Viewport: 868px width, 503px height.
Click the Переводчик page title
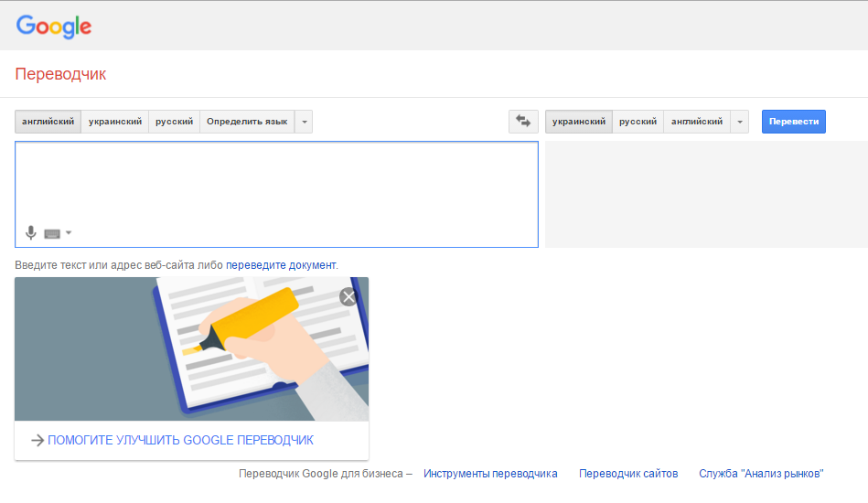tap(60, 74)
